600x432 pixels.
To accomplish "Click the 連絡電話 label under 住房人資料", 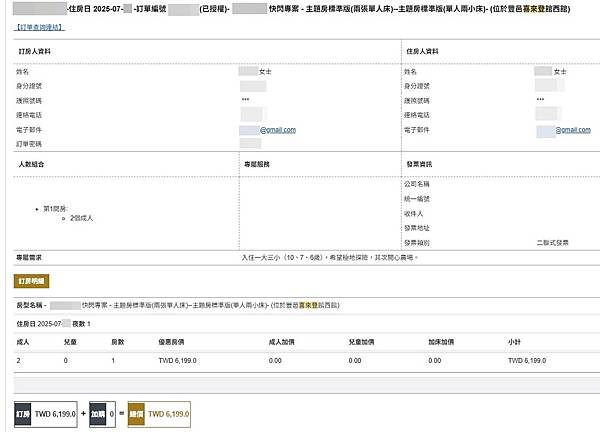I will (x=417, y=115).
